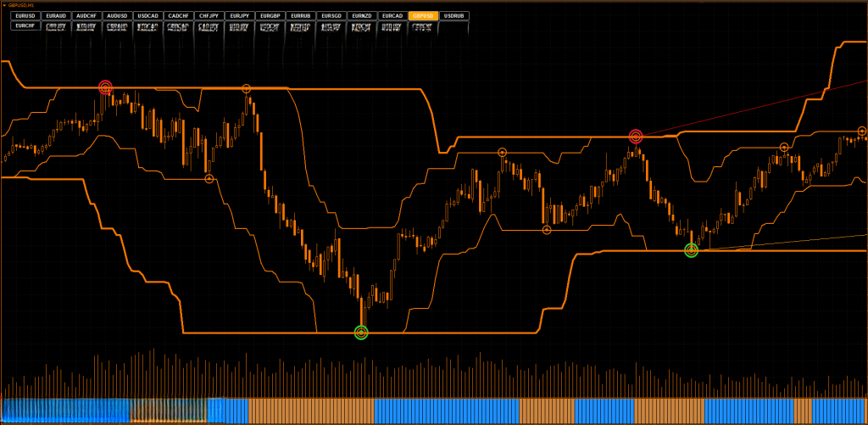The width and height of the screenshot is (868, 425).
Task: Click the highlighted GBPUSD tab
Action: 423,16
